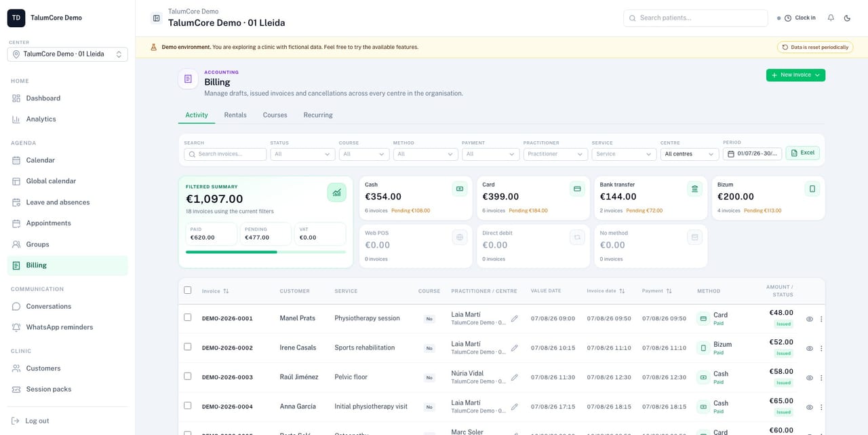Click the Billing sidebar icon
868x435 pixels.
coord(16,265)
